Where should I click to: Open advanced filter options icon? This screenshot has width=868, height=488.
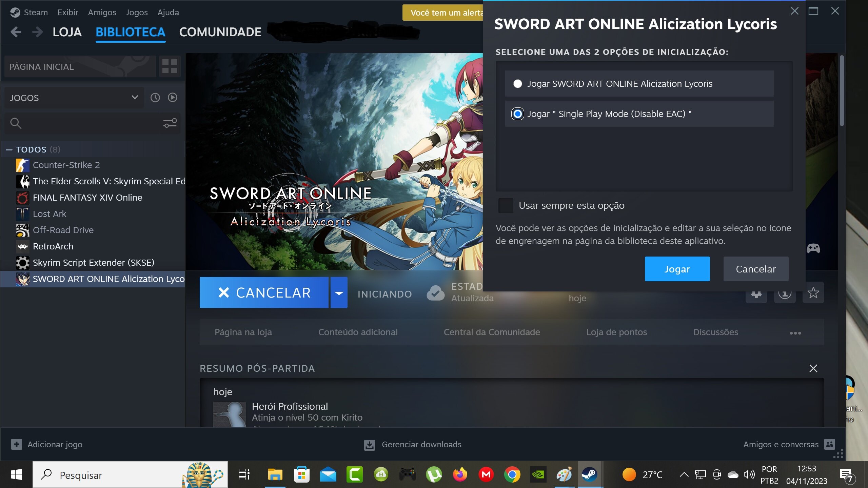(170, 123)
